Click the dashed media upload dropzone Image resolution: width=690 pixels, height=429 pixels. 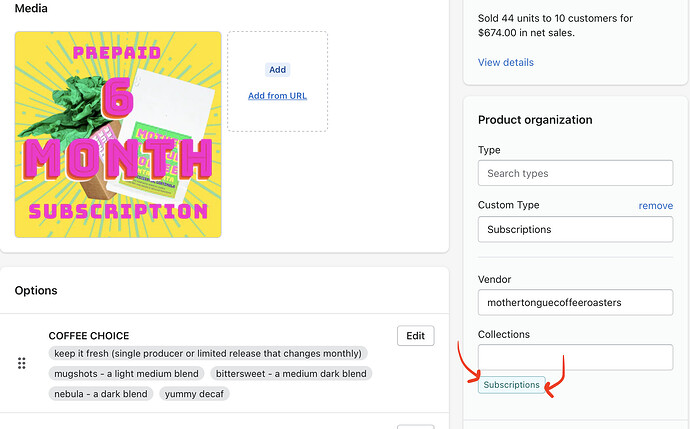pyautogui.click(x=277, y=120)
